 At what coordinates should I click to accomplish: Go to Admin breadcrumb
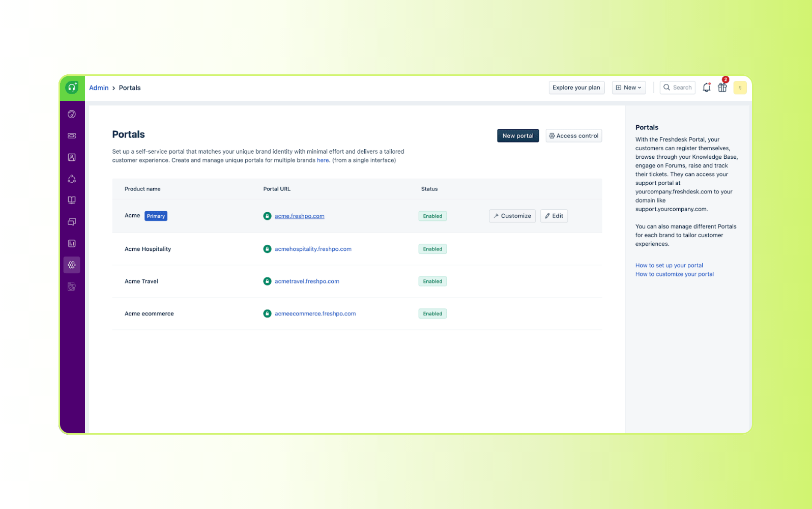[99, 88]
